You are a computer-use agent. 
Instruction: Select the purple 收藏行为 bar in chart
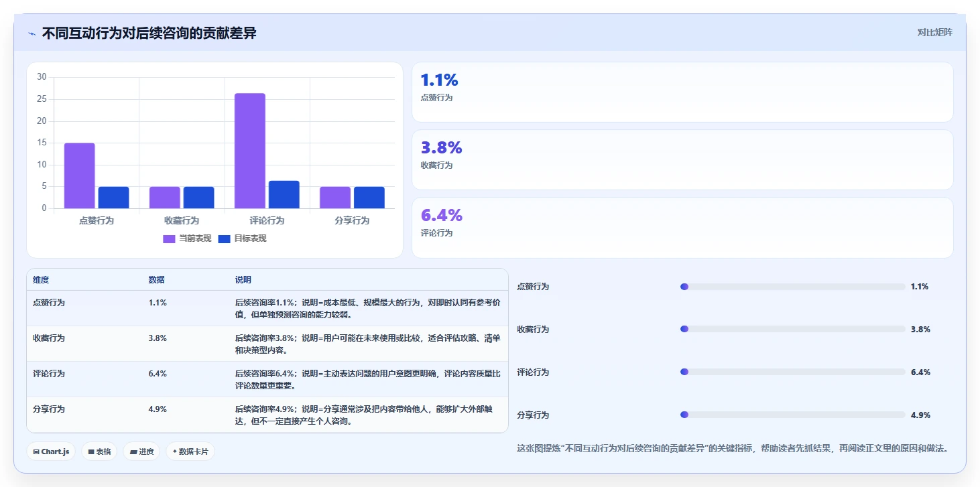pyautogui.click(x=165, y=198)
